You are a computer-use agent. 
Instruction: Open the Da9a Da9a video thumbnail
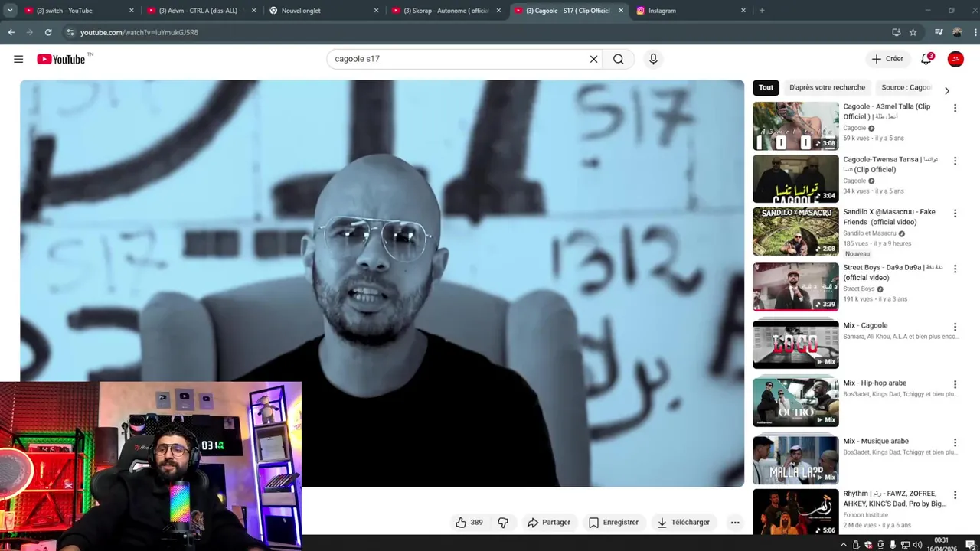tap(795, 287)
